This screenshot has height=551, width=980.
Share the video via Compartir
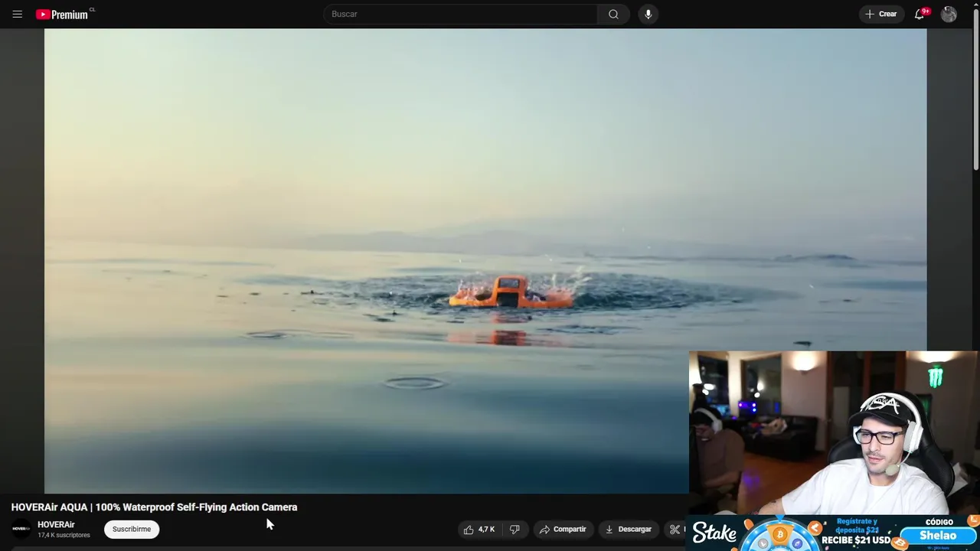563,529
